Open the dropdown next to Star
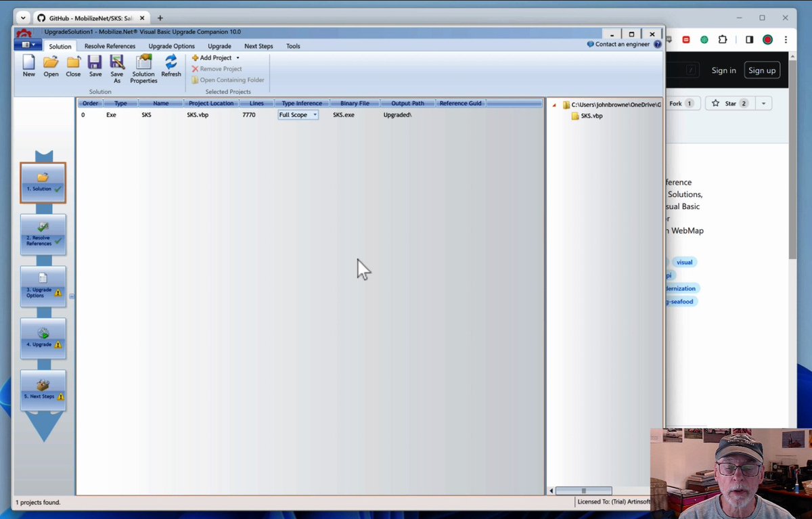Image resolution: width=812 pixels, height=519 pixels. (x=763, y=104)
